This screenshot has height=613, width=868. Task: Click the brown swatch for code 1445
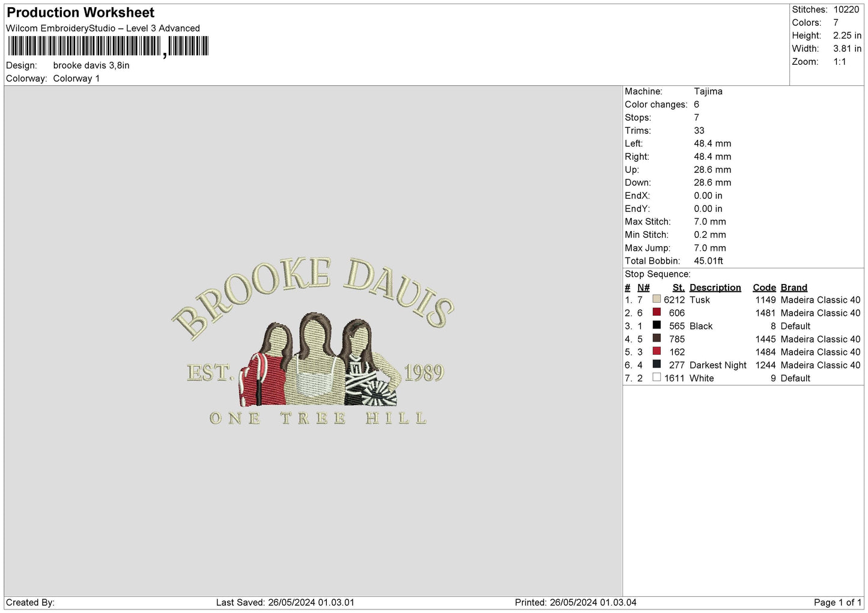click(657, 339)
